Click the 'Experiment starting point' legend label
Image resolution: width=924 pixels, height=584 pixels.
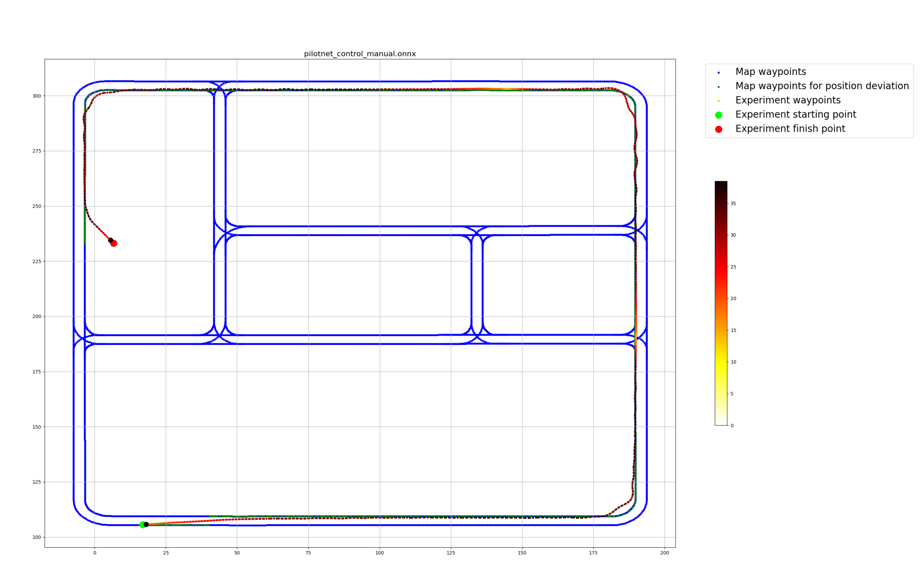tap(795, 114)
